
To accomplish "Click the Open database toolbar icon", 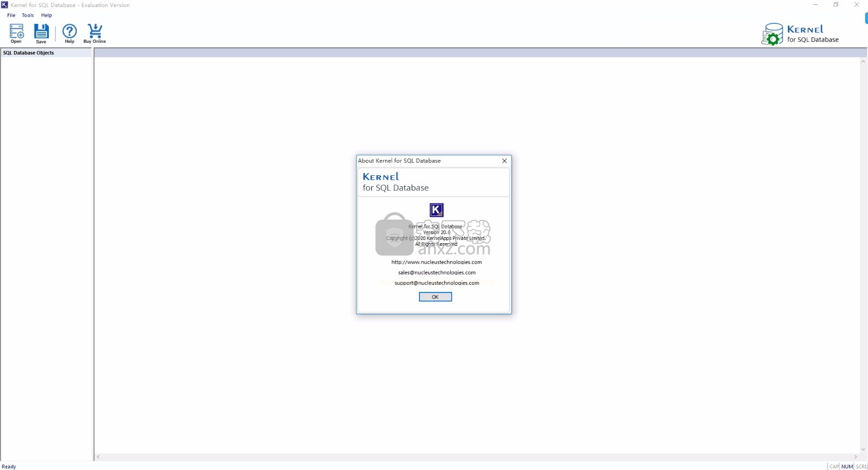I will tap(16, 33).
